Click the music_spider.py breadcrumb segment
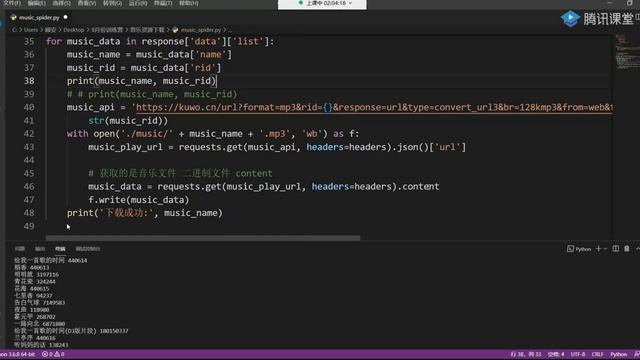This screenshot has width=640, height=360. pyautogui.click(x=201, y=30)
